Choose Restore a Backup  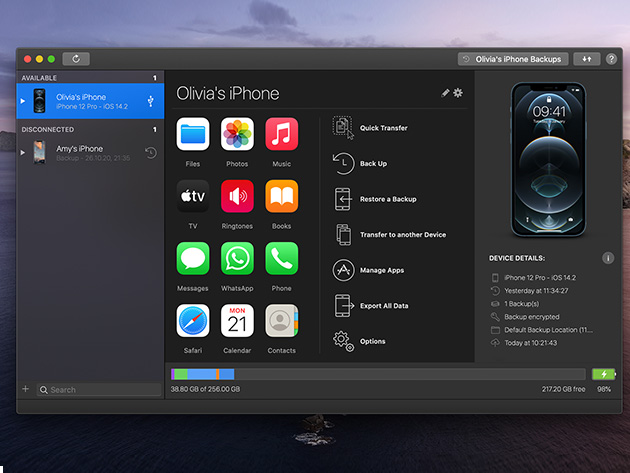click(374, 199)
